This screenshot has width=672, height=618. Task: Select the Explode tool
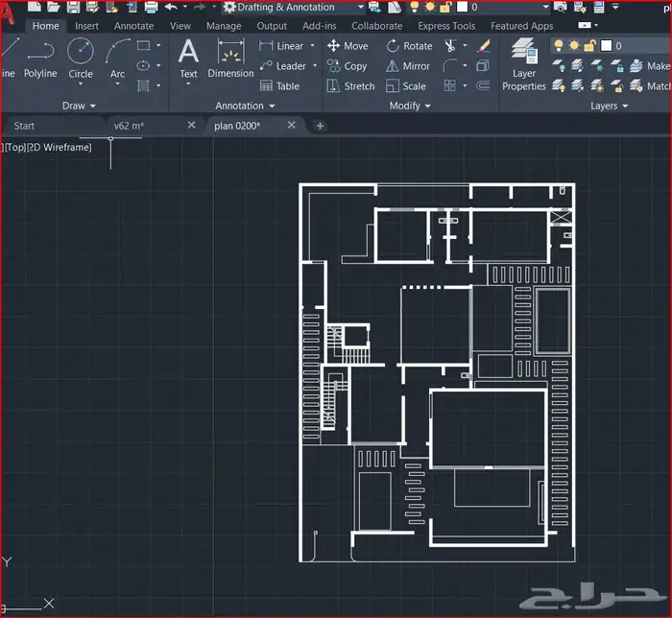click(x=483, y=65)
